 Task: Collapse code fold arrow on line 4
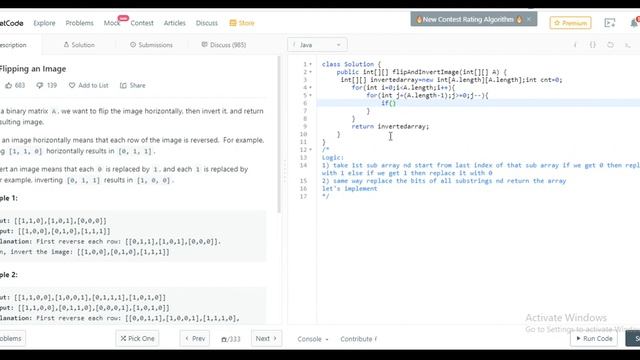coord(311,87)
